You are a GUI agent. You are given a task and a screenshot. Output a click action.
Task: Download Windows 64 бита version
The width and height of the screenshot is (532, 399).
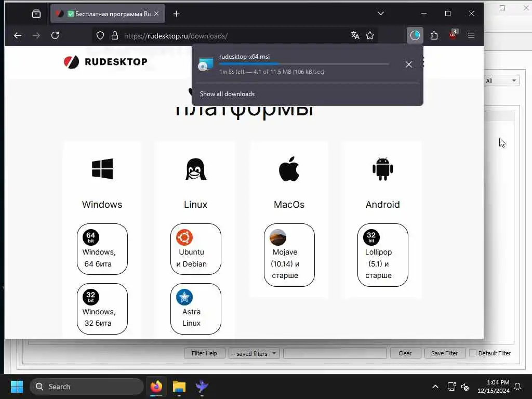102,249
